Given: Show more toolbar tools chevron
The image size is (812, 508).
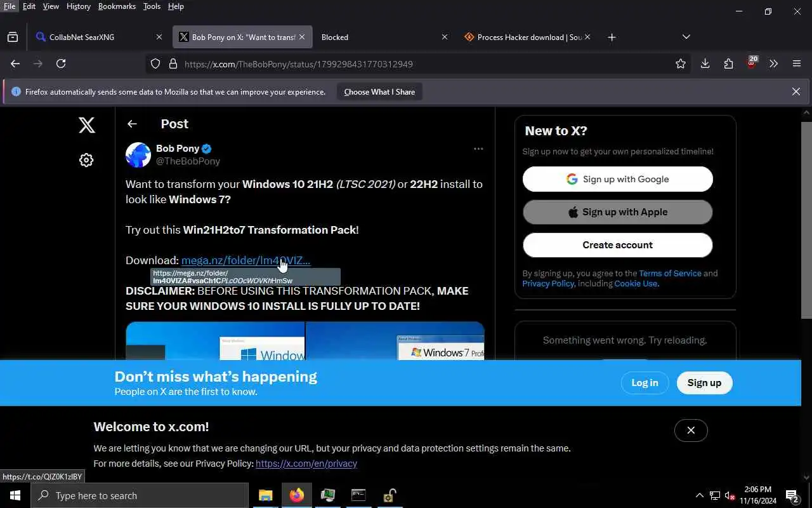Looking at the screenshot, I should click(x=773, y=63).
